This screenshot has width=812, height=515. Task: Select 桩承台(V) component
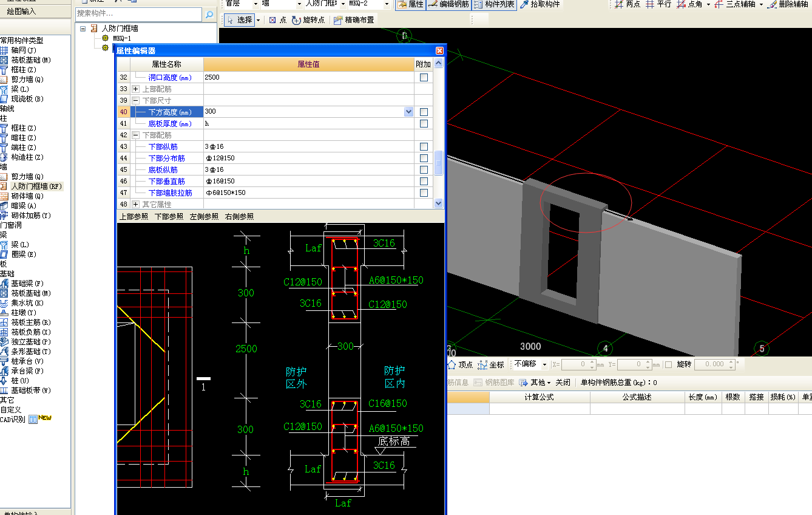27,361
